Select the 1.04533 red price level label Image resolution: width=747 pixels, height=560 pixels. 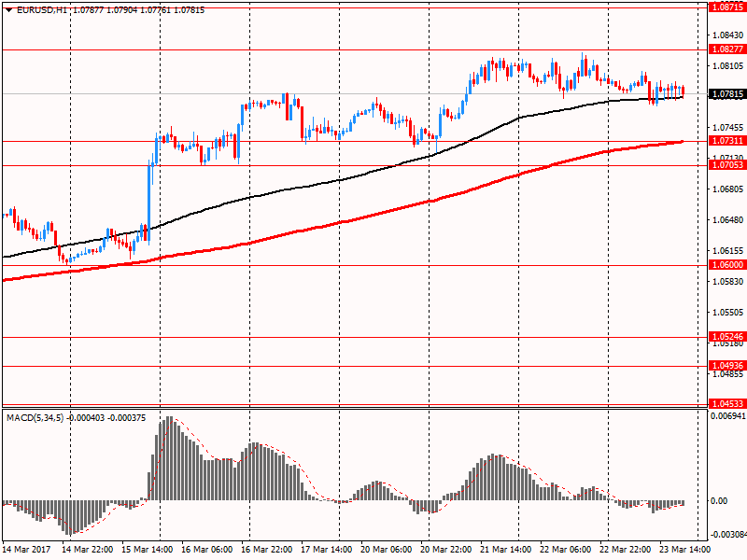tap(727, 404)
